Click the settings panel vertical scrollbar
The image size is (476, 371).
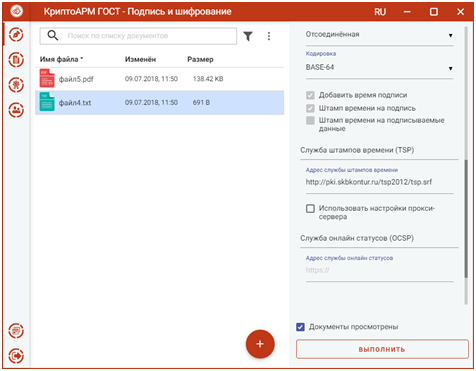coord(466,218)
